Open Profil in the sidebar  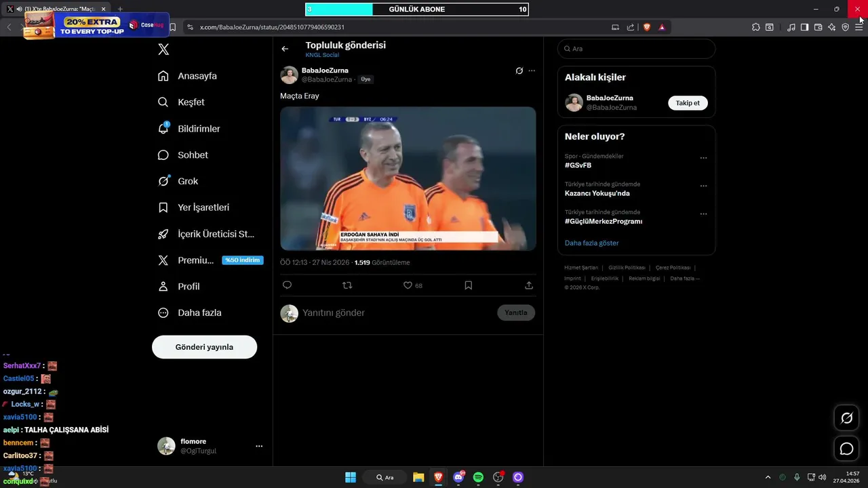pos(179,287)
